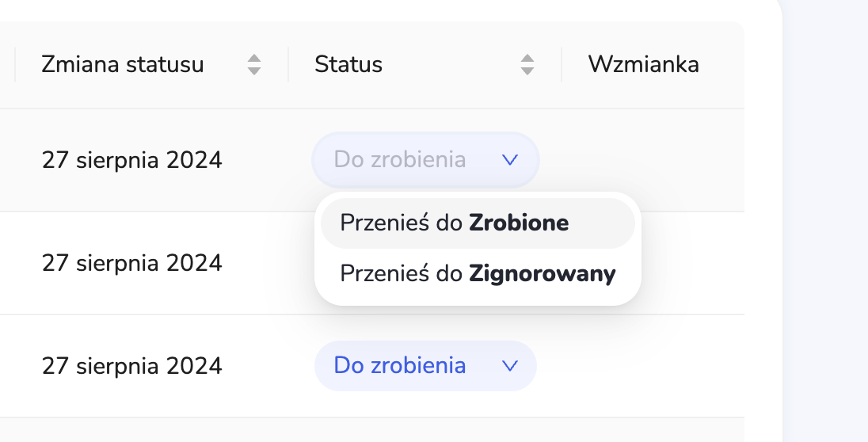Click chevron on the greyed-out open Do zrobienia selector
Image resolution: width=868 pixels, height=442 pixels.
510,160
